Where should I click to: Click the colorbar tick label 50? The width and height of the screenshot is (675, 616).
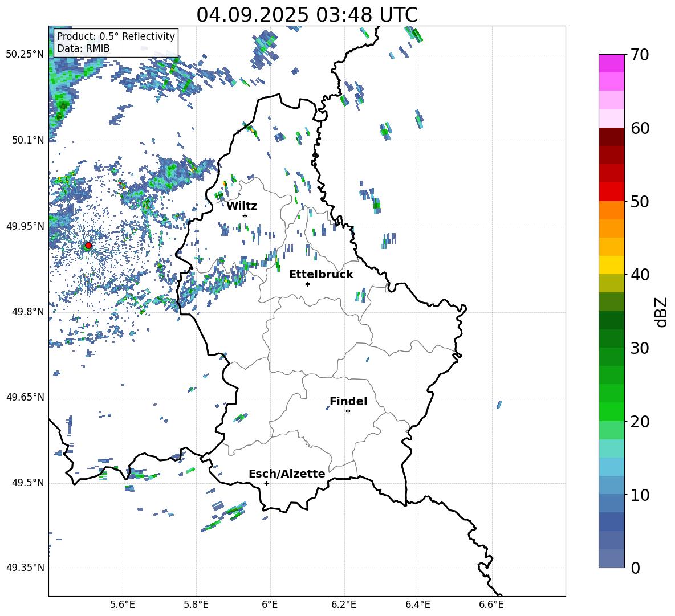pos(640,202)
